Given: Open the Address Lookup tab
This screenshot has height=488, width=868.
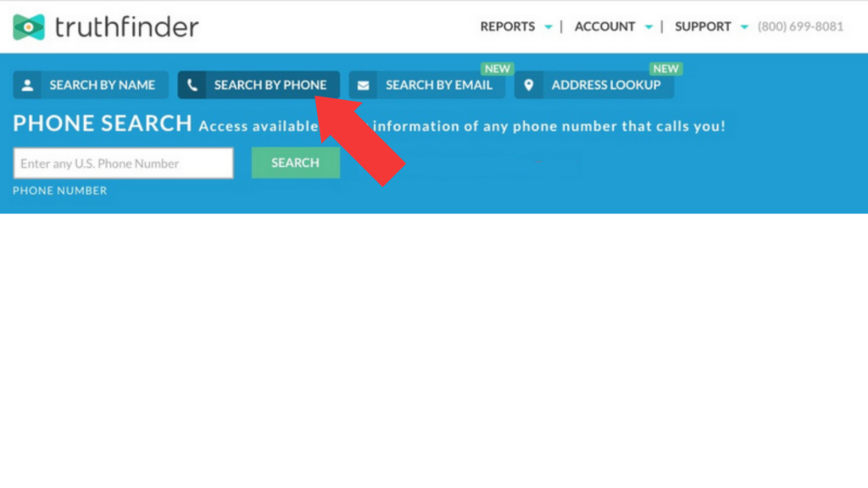Looking at the screenshot, I should click(x=594, y=86).
